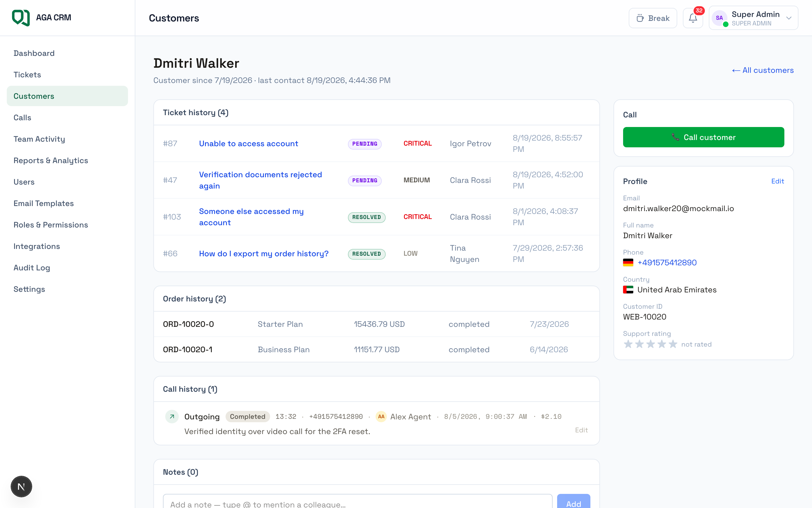Select Customers in the sidebar
The width and height of the screenshot is (812, 508).
pyautogui.click(x=67, y=96)
